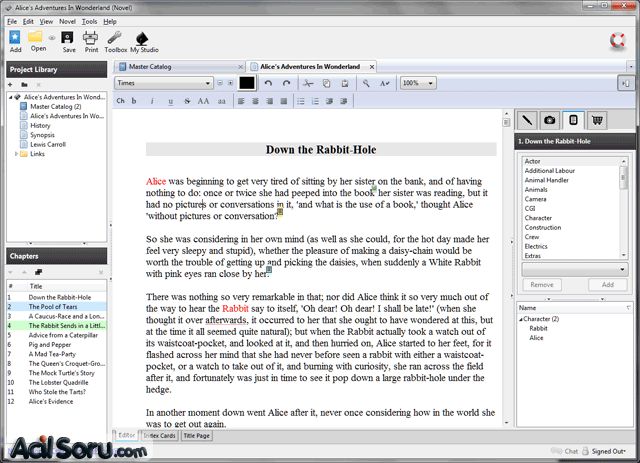Viewport: 640px width, 463px height.
Task: Increase font size with small plus button
Action: 231,83
